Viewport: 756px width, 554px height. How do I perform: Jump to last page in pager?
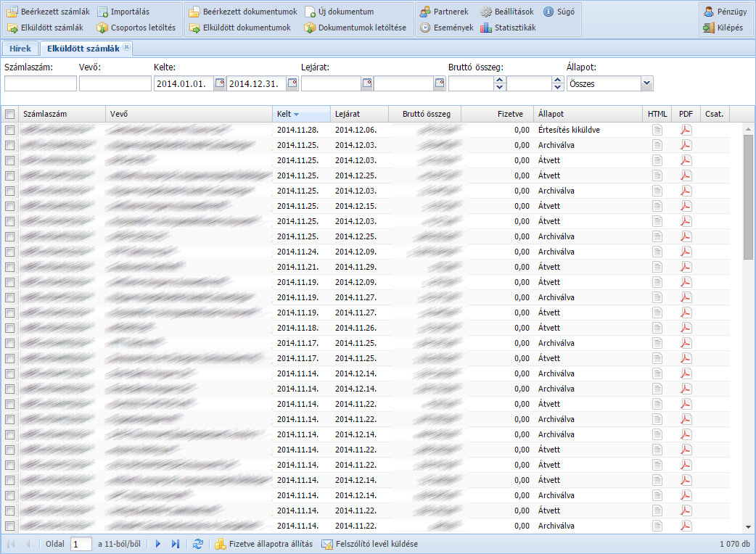176,544
